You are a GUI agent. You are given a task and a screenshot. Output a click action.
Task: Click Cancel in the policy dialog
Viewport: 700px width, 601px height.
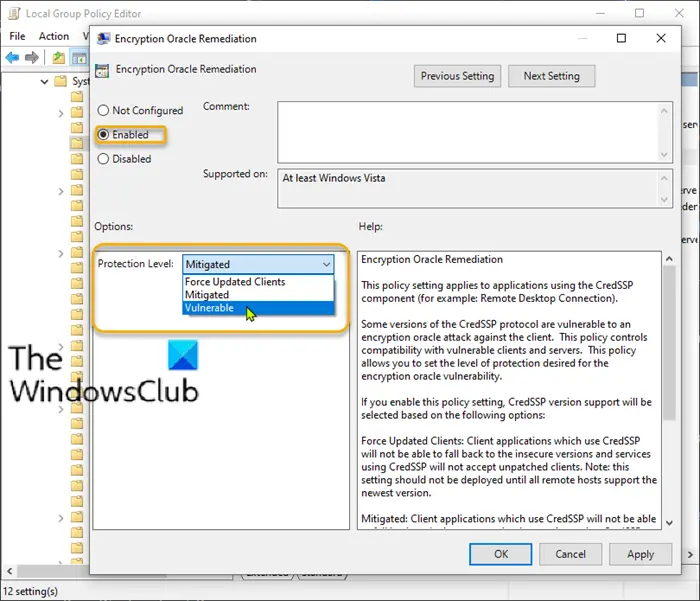(x=570, y=554)
